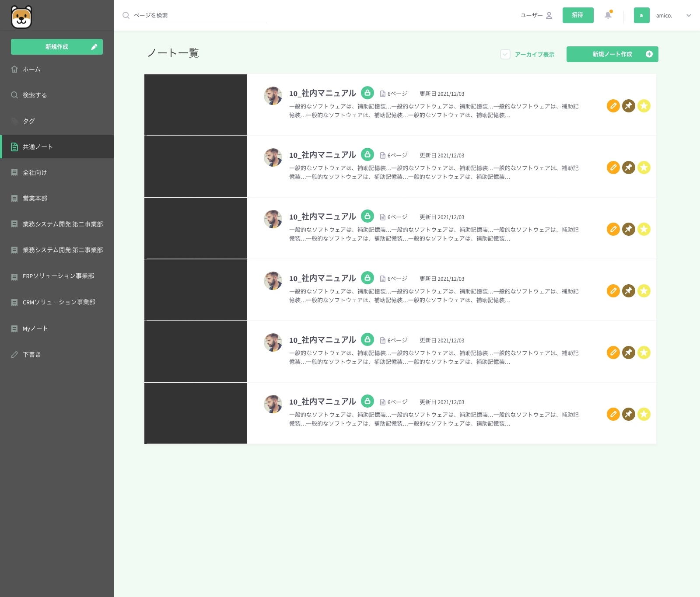
Task: Toggle favorite star on third note
Action: coord(644,229)
